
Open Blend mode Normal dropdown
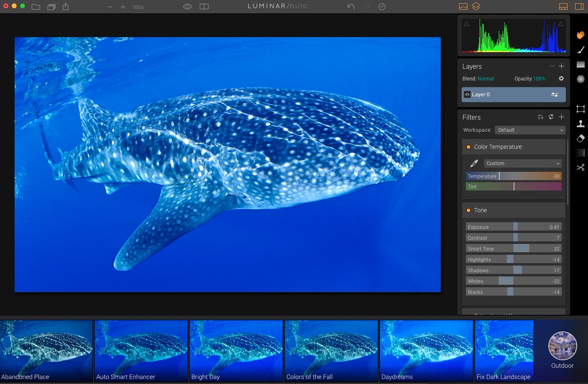tap(486, 79)
